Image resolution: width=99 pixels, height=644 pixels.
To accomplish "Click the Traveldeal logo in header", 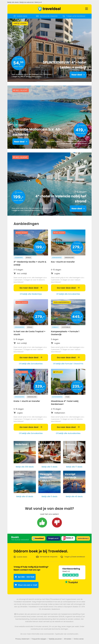I will coord(49,9).
